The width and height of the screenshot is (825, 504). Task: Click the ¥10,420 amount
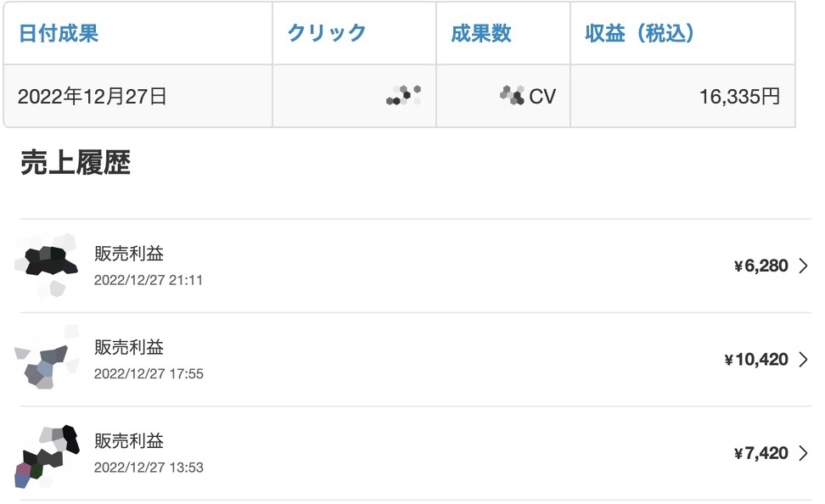click(756, 359)
